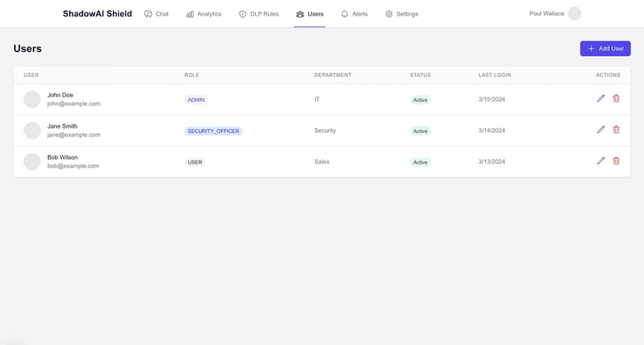This screenshot has width=644, height=345.
Task: Click the Add User button
Action: (x=605, y=48)
